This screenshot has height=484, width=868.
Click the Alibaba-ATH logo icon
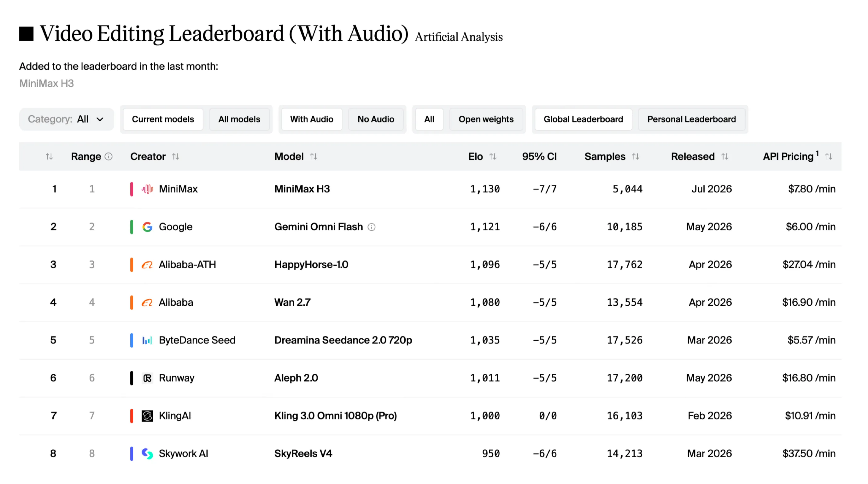point(147,265)
